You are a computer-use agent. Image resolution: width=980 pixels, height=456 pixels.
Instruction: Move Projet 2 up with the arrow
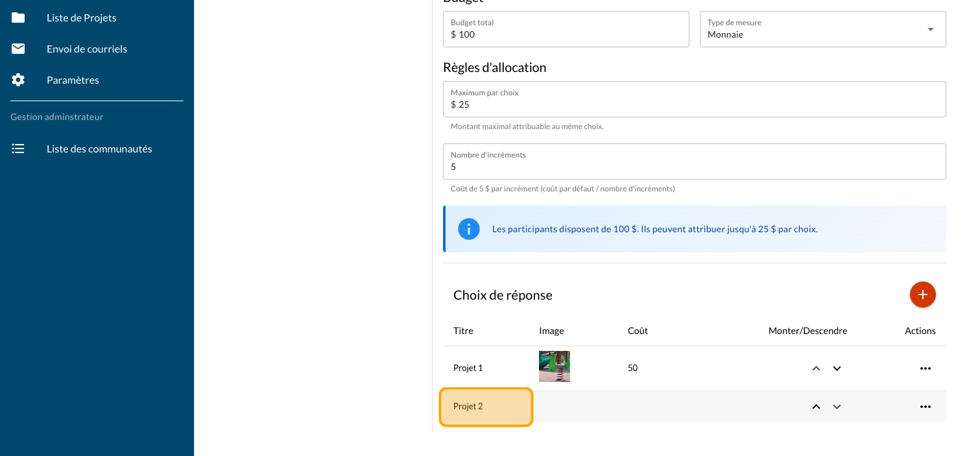tap(816, 407)
